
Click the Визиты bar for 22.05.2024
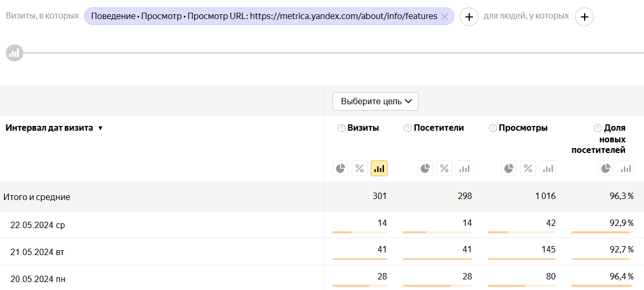tap(360, 232)
